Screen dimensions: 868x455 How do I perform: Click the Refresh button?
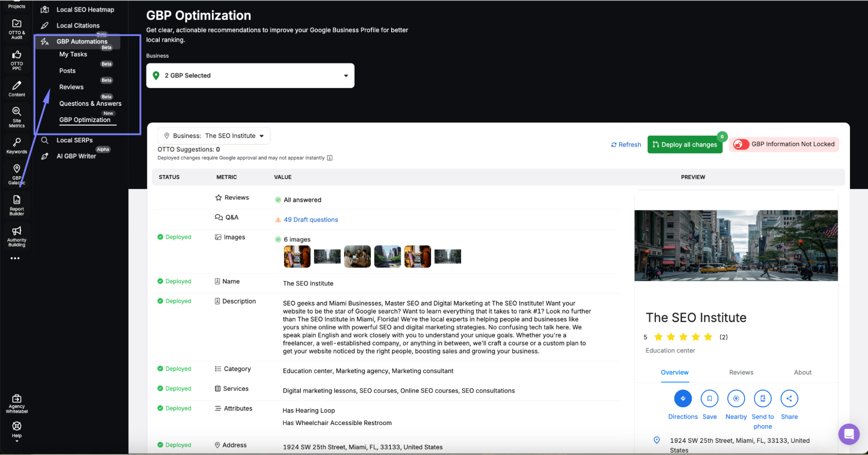click(x=626, y=145)
